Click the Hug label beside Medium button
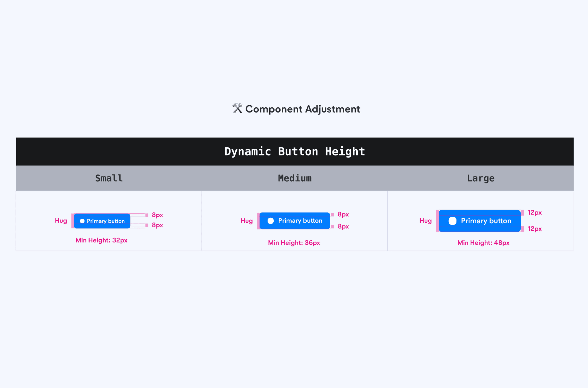This screenshot has width=588, height=388. [x=247, y=221]
